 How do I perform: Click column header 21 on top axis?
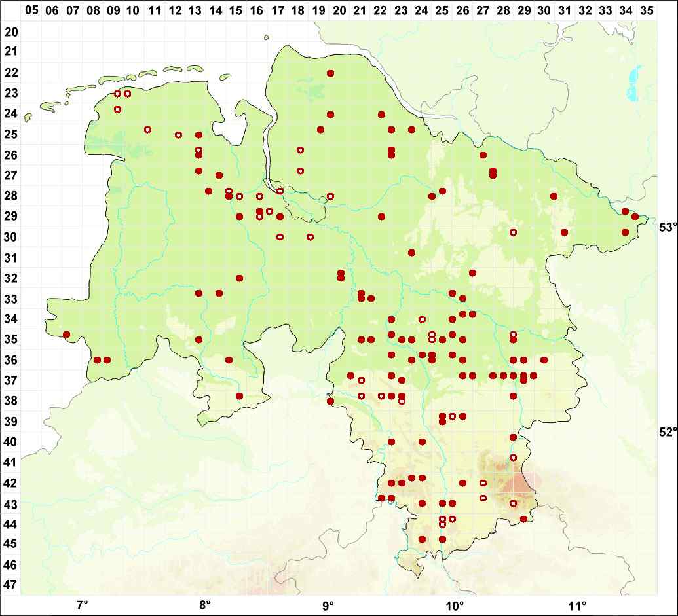tap(360, 10)
